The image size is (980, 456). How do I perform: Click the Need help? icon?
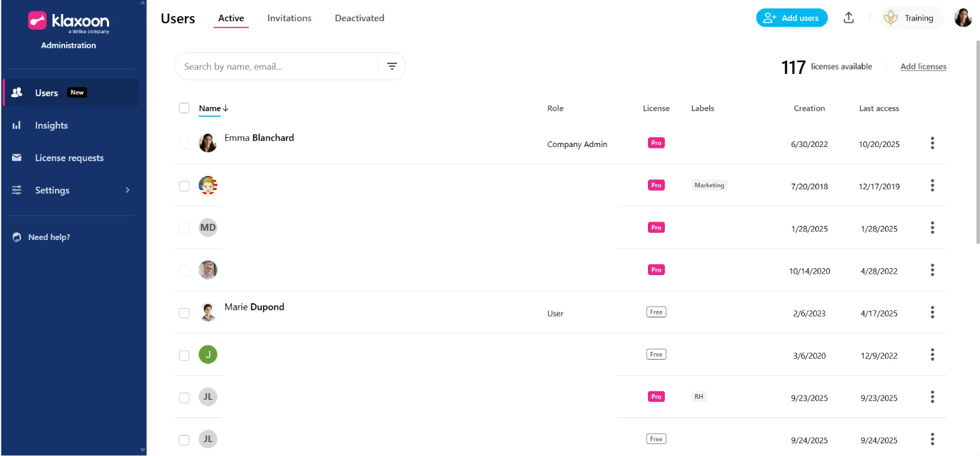[x=17, y=237]
